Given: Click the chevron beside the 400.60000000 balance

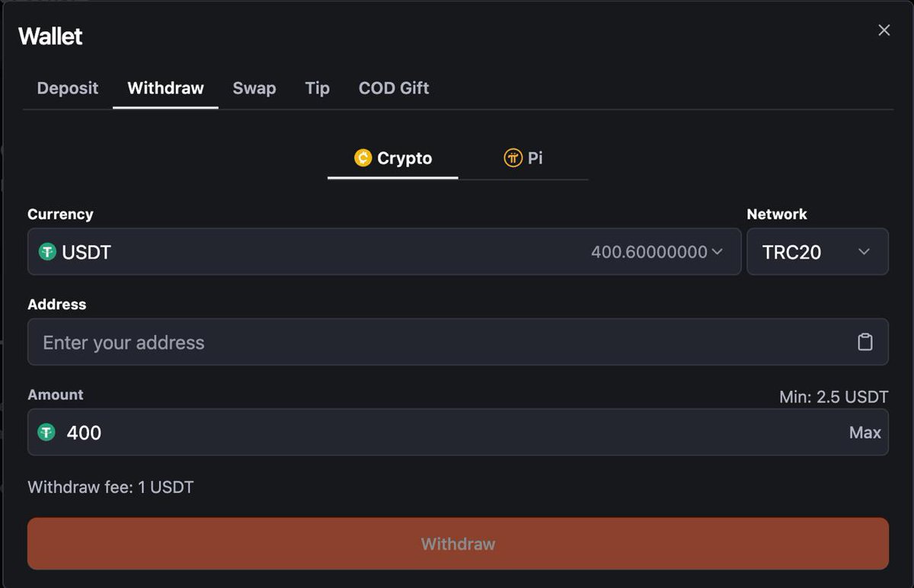Looking at the screenshot, I should pyautogui.click(x=717, y=252).
